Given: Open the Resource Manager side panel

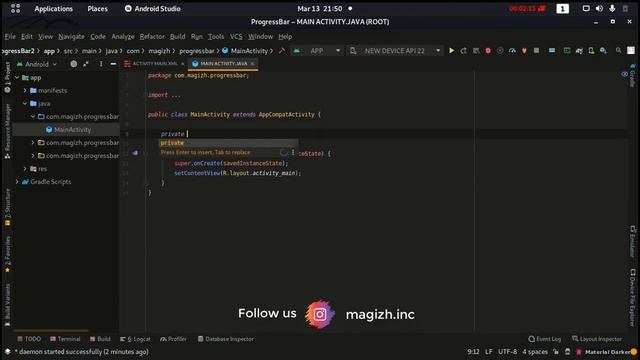Looking at the screenshot, I should click(x=7, y=131).
